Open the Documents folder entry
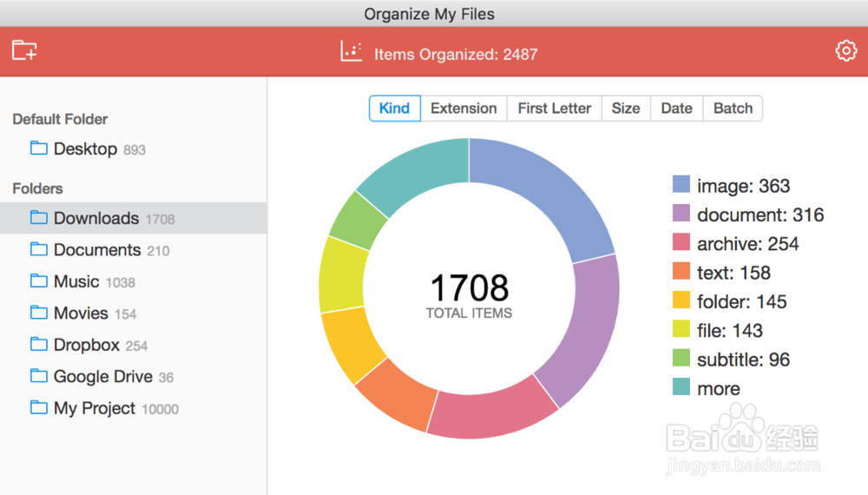 tap(134, 250)
